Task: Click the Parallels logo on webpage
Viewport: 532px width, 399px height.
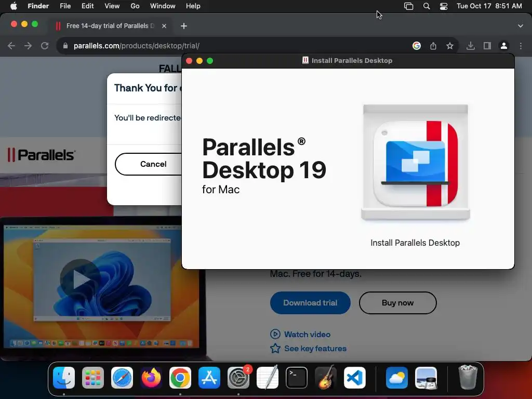Action: point(42,155)
